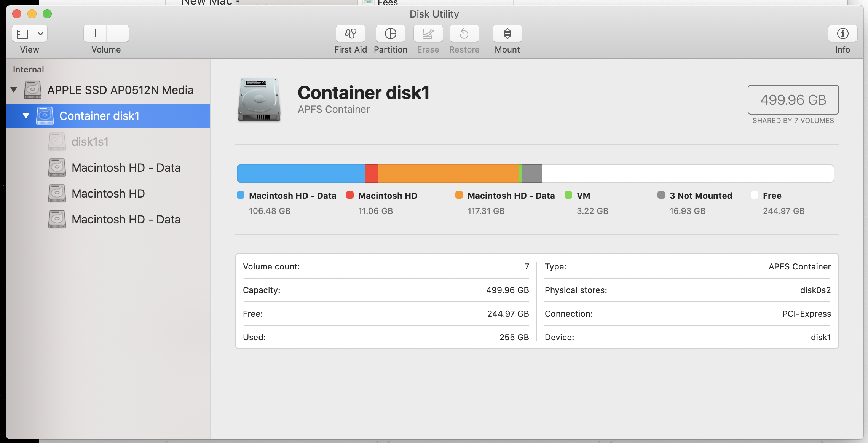
Task: Select the last Macintosh HD - Data volume
Action: pyautogui.click(x=126, y=219)
